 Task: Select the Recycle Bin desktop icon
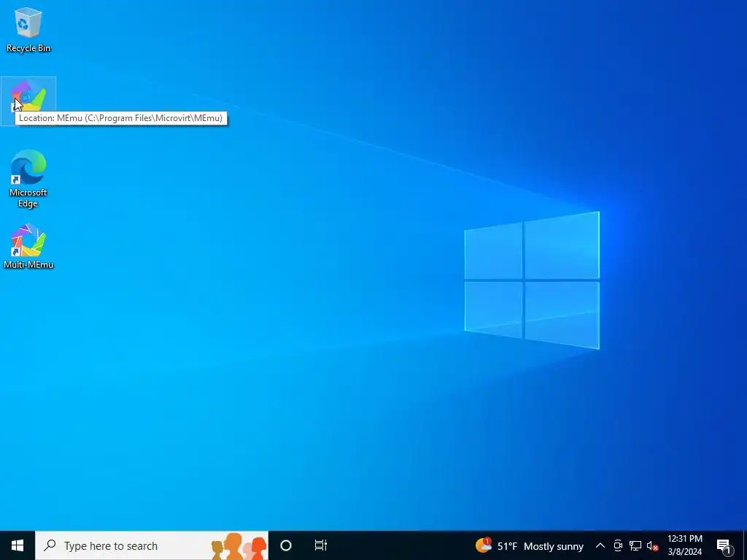[28, 29]
